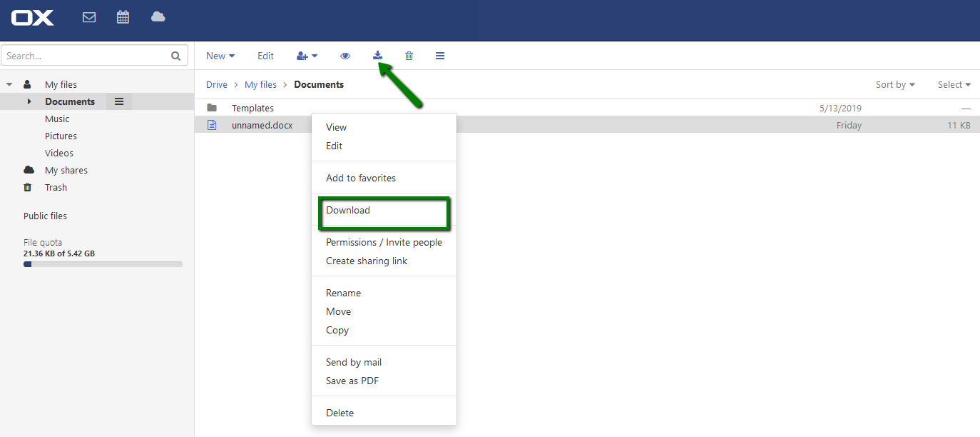Choose Download from the context menu

coord(348,210)
